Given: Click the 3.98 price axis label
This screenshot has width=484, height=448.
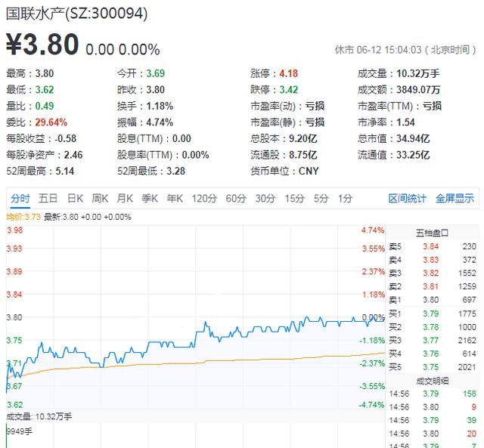Looking at the screenshot, I should tap(15, 230).
